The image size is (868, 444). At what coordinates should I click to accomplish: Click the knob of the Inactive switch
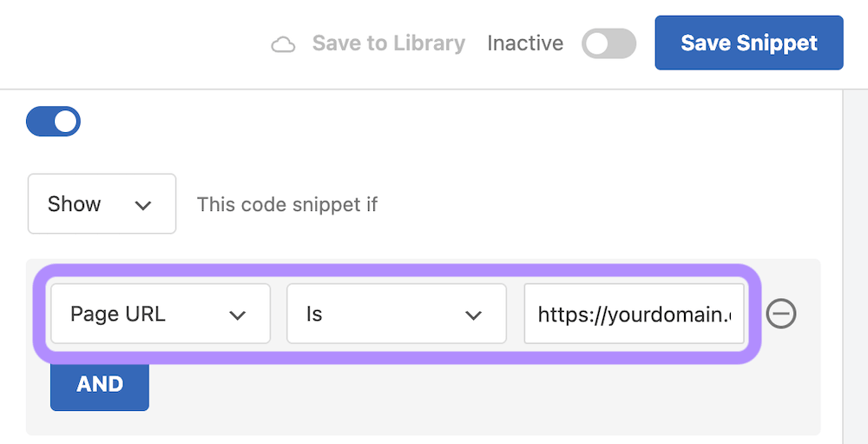tap(597, 43)
